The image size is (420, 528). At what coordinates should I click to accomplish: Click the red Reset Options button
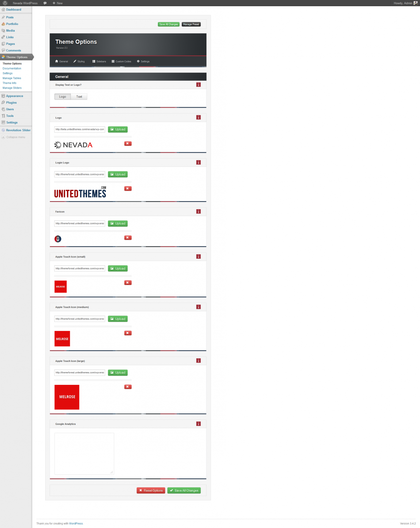coord(151,491)
